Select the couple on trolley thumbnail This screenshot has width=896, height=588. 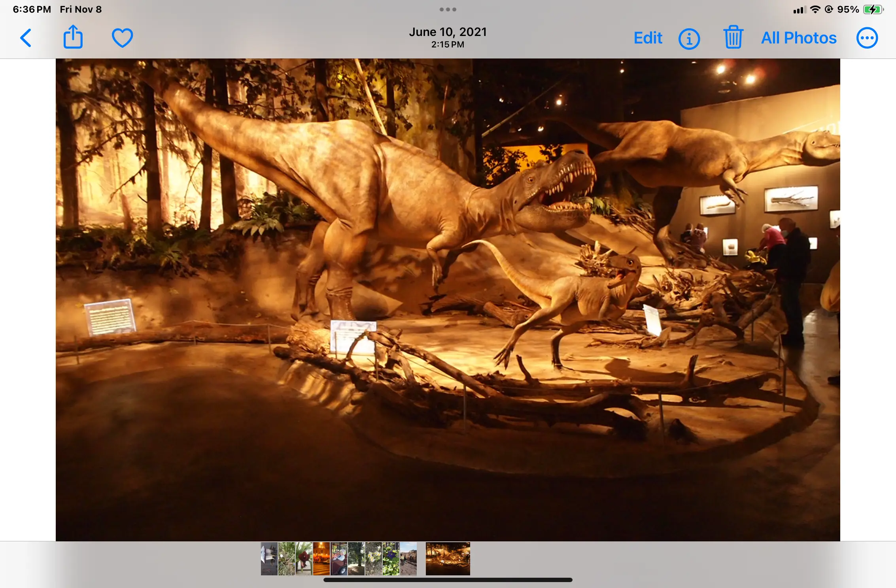point(338,558)
